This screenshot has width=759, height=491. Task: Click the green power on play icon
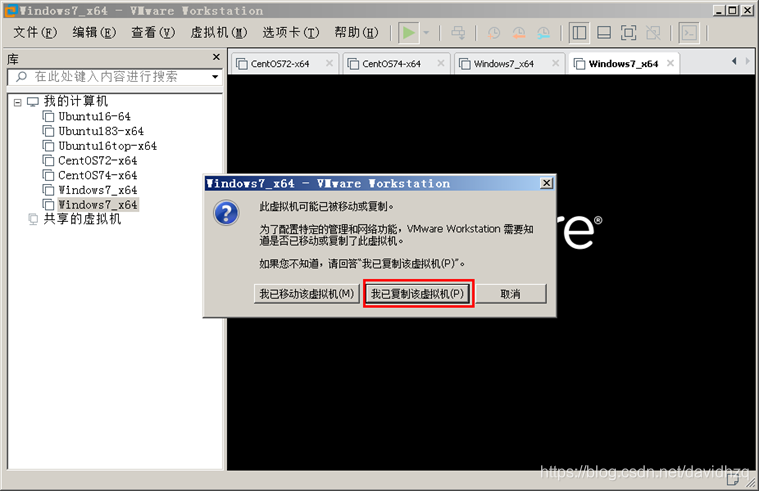tap(407, 32)
